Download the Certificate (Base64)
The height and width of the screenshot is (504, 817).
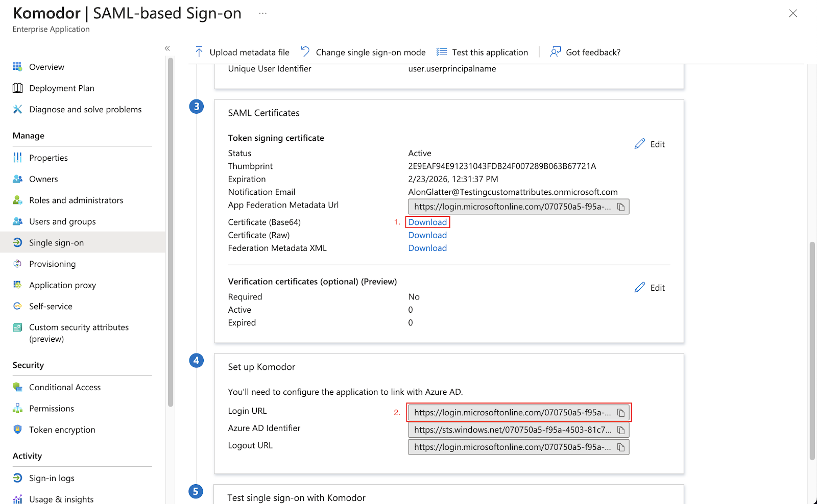point(427,222)
